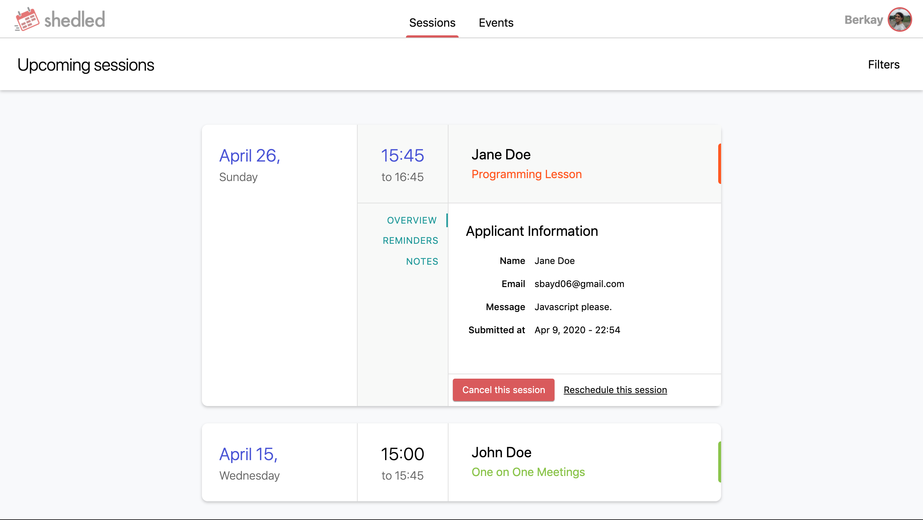The width and height of the screenshot is (923, 520).
Task: Click the April 15 date heading
Action: point(248,454)
